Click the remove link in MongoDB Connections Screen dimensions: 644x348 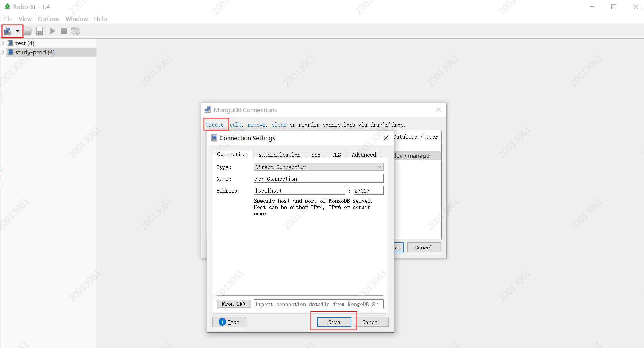point(257,125)
